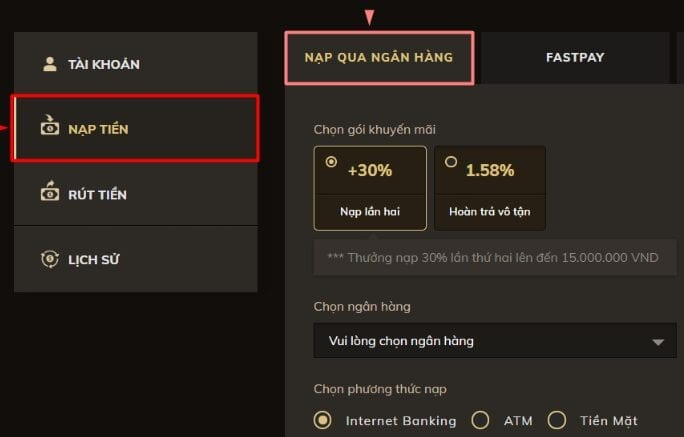Choose ATM deposit method
The width and height of the screenshot is (684, 437).
(x=480, y=420)
